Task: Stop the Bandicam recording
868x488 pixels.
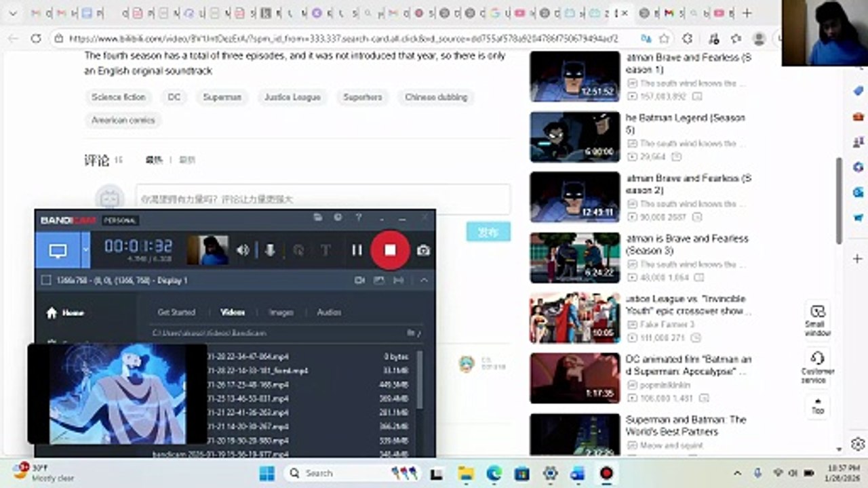Action: [390, 250]
